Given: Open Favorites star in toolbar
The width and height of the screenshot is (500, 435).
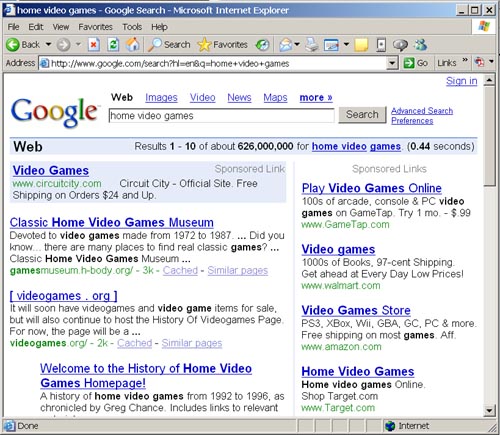Looking at the screenshot, I should [x=204, y=45].
